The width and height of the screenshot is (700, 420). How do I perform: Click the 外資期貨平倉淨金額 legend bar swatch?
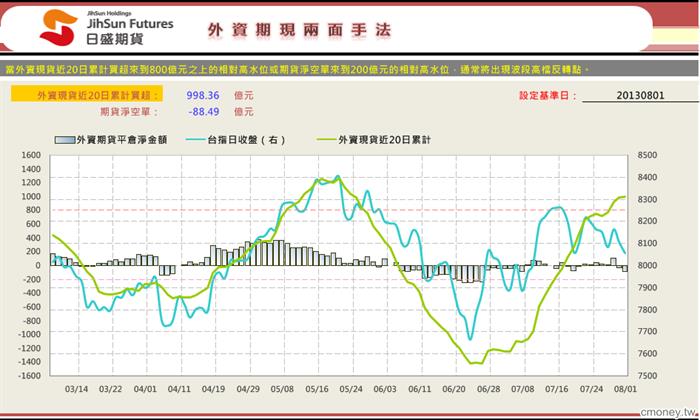(65, 140)
